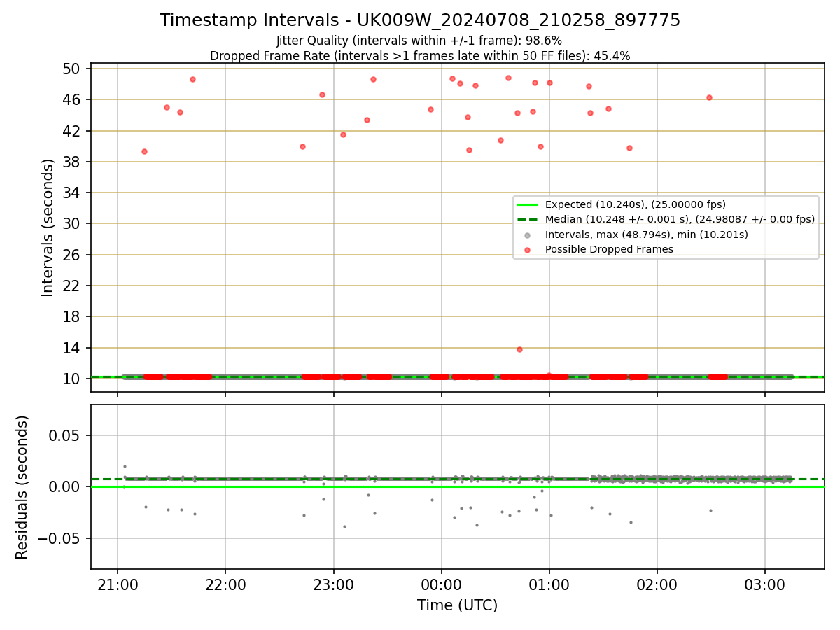Image resolution: width=840 pixels, height=630 pixels.
Task: Click the solid green line sample in the legend
Action: pos(527,204)
